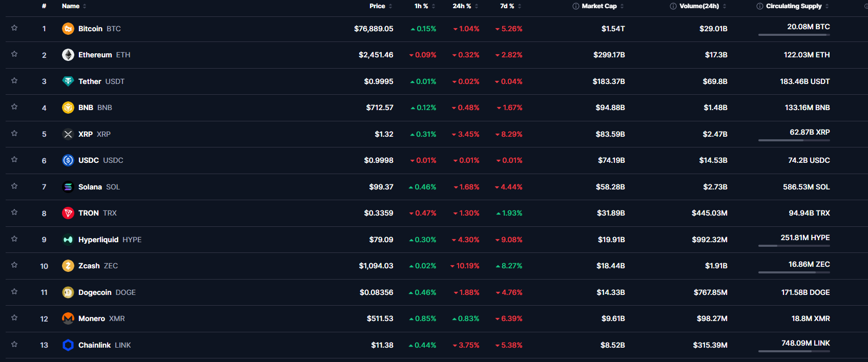Sort by the 24h % column
The image size is (868, 362).
(465, 6)
